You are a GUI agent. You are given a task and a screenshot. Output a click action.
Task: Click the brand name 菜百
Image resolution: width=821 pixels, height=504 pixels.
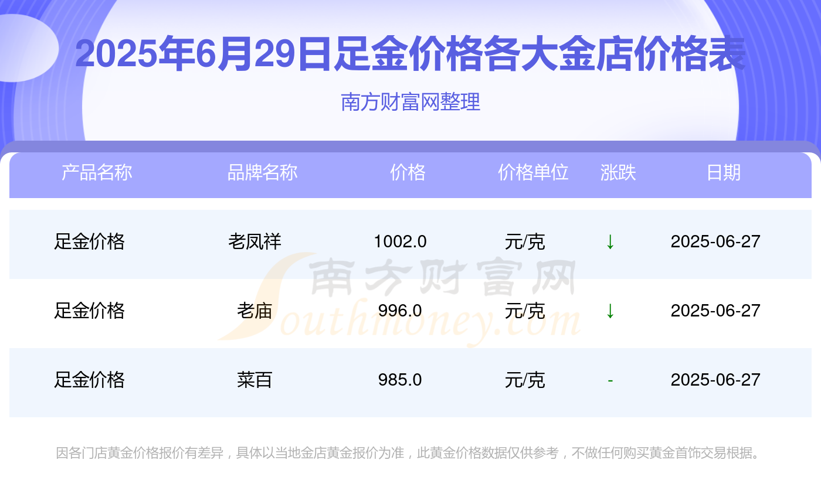click(255, 380)
